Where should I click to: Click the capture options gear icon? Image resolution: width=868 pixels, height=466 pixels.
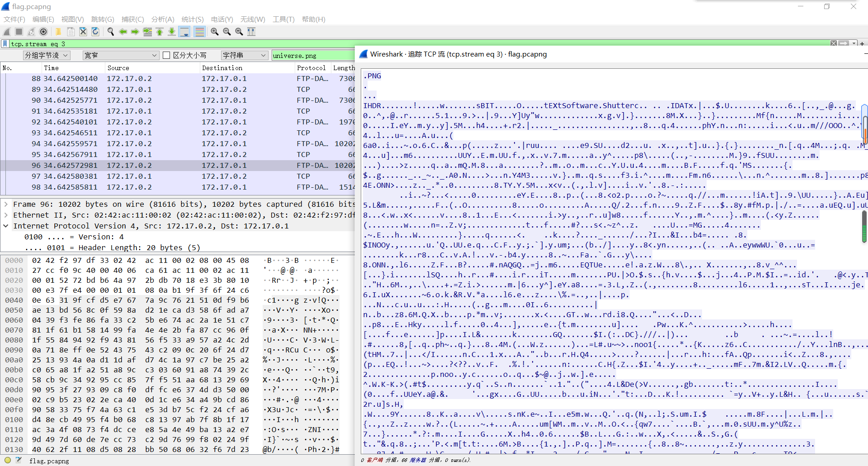(x=43, y=32)
